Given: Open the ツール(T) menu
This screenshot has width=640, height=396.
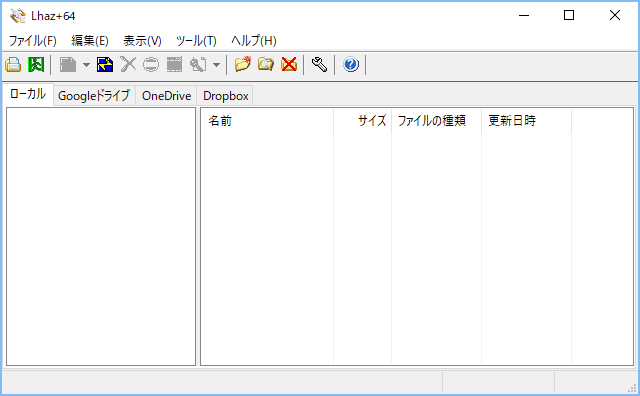Looking at the screenshot, I should click(196, 40).
